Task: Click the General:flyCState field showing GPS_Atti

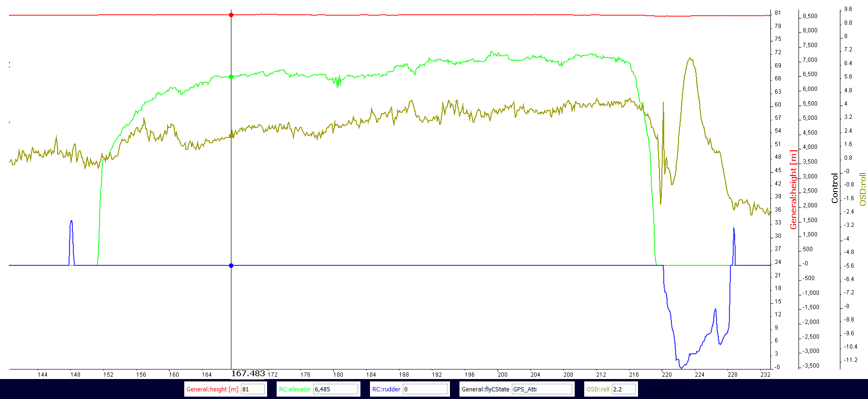Action: pos(542,389)
